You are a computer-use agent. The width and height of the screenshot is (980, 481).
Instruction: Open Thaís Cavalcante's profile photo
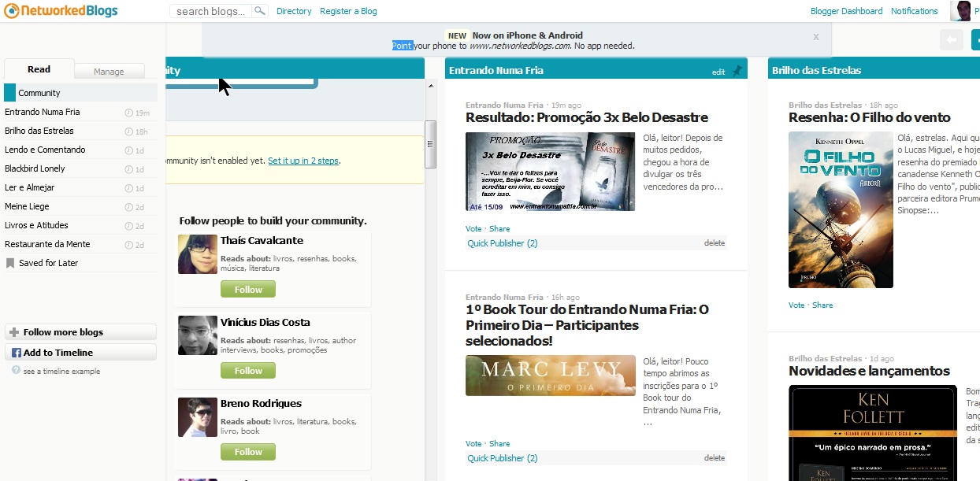coord(198,254)
